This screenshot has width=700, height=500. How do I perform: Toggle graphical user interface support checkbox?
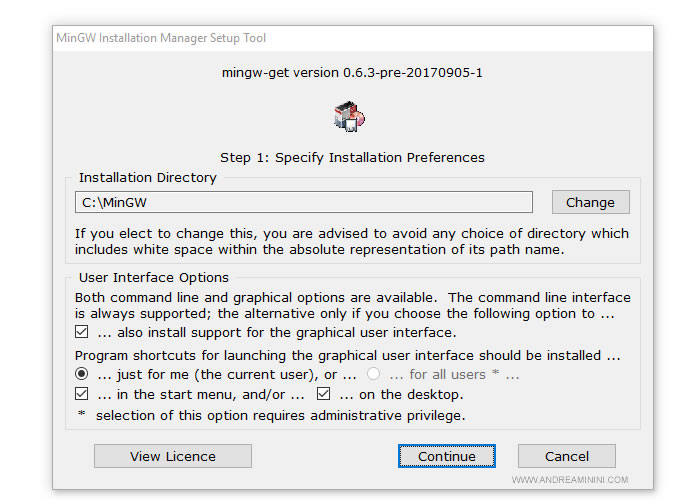tap(82, 332)
